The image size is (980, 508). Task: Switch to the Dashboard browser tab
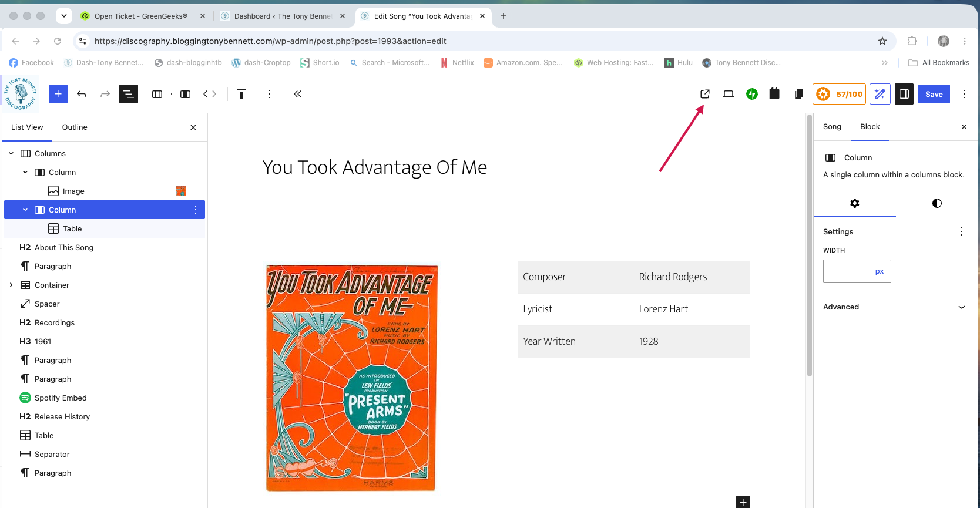pyautogui.click(x=283, y=16)
